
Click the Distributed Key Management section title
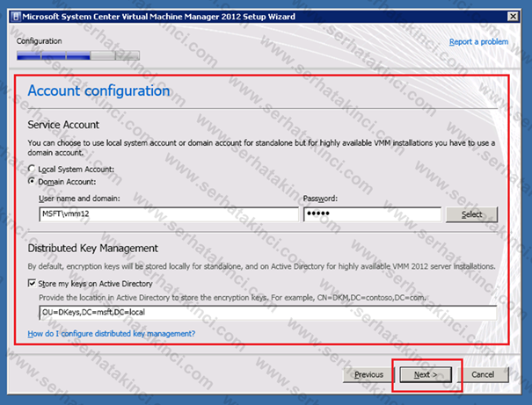[92, 248]
